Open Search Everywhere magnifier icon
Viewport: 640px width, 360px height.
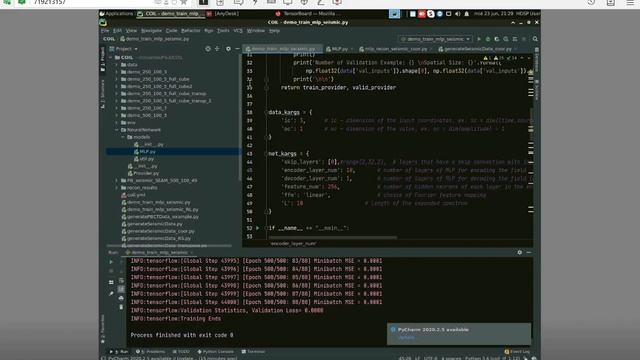(x=535, y=39)
